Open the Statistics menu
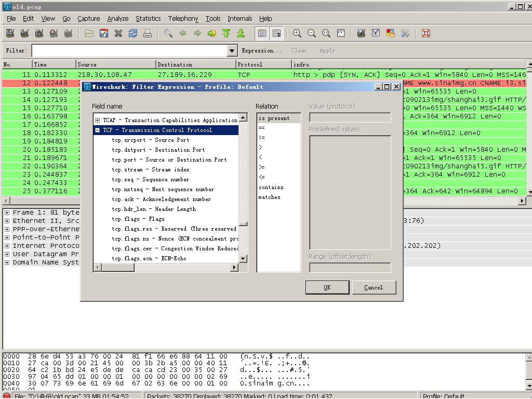Screen dimensions: 532x399 click(x=148, y=18)
